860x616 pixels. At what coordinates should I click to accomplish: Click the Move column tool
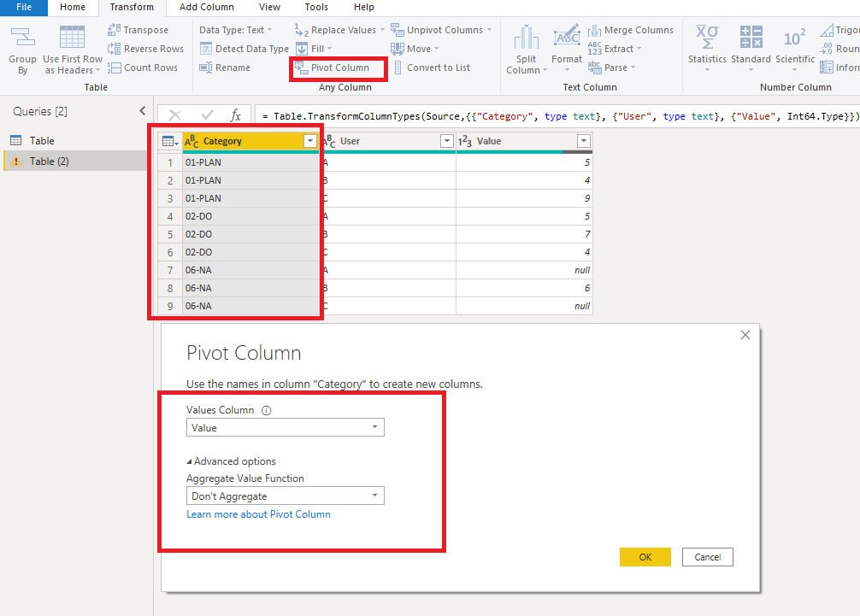coord(415,49)
